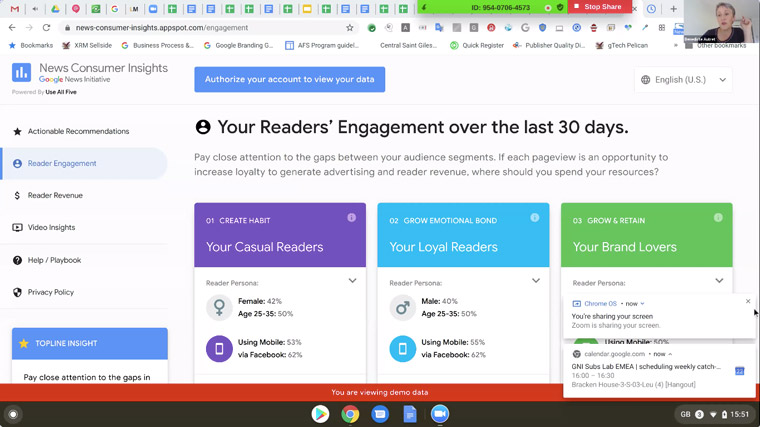
Task: Open the Quick Register bookmark
Action: 477,45
